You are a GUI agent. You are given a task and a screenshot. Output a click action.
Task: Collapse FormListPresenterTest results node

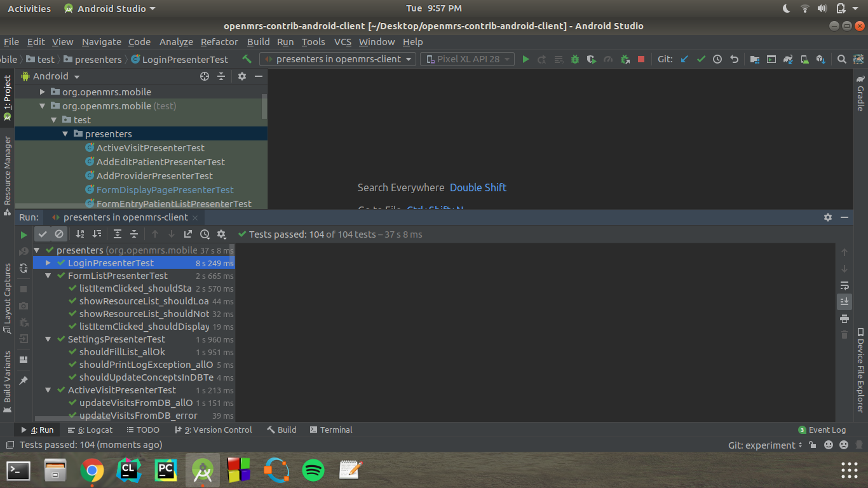point(48,276)
